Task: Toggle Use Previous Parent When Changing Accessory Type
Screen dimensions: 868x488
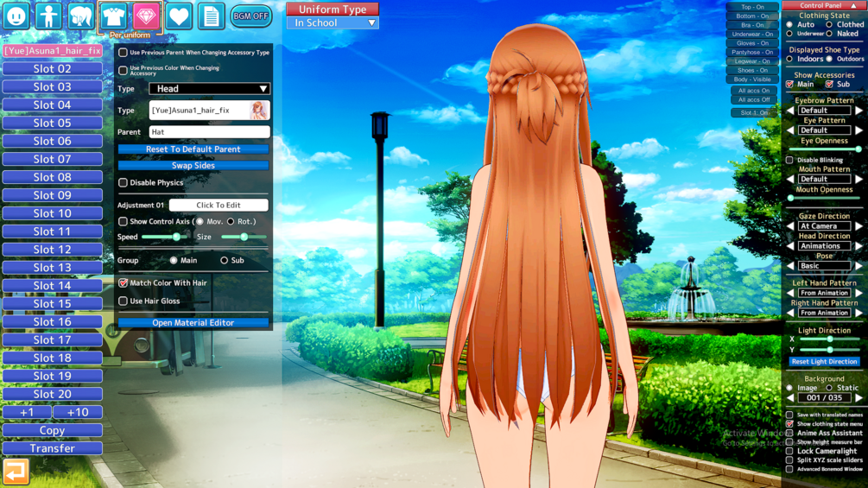Action: (123, 53)
